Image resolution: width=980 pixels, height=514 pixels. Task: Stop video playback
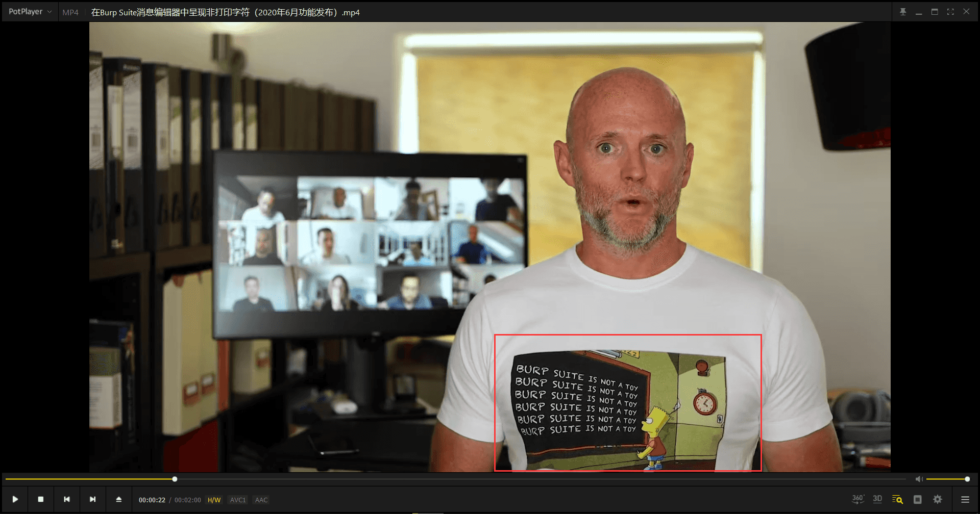(x=41, y=499)
